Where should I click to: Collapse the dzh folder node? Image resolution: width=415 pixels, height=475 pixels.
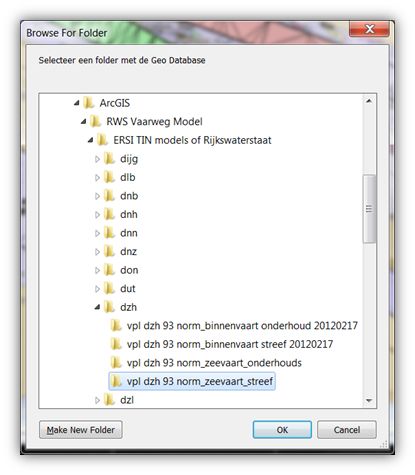(x=97, y=307)
